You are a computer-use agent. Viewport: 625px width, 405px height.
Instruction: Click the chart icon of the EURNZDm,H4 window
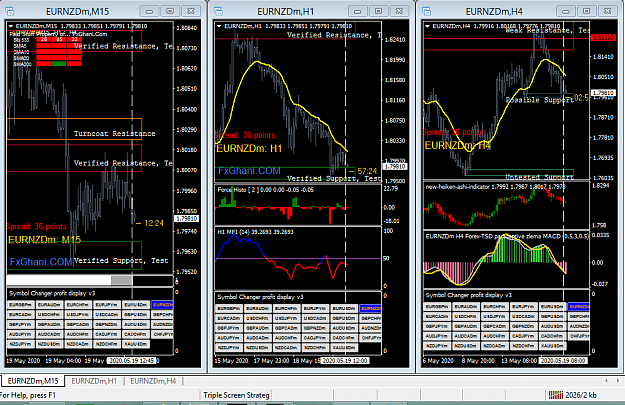pos(427,11)
